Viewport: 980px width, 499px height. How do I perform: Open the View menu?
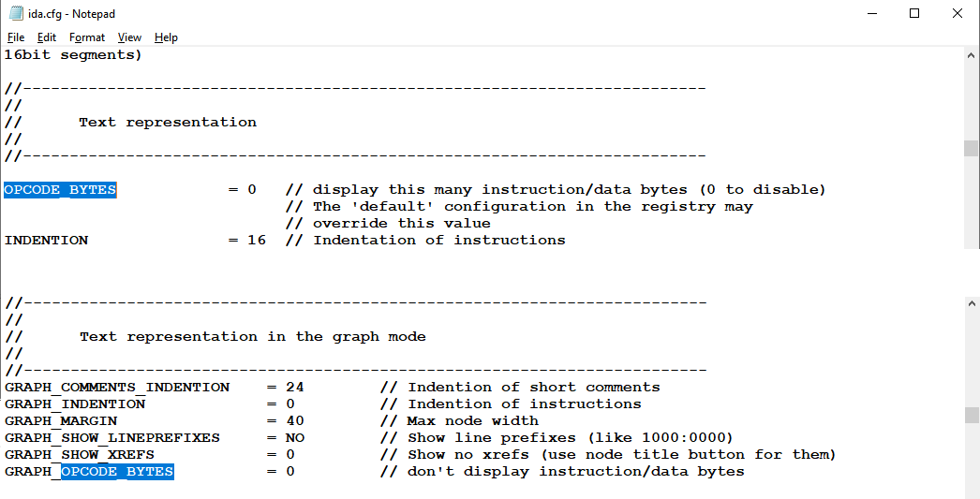point(129,37)
